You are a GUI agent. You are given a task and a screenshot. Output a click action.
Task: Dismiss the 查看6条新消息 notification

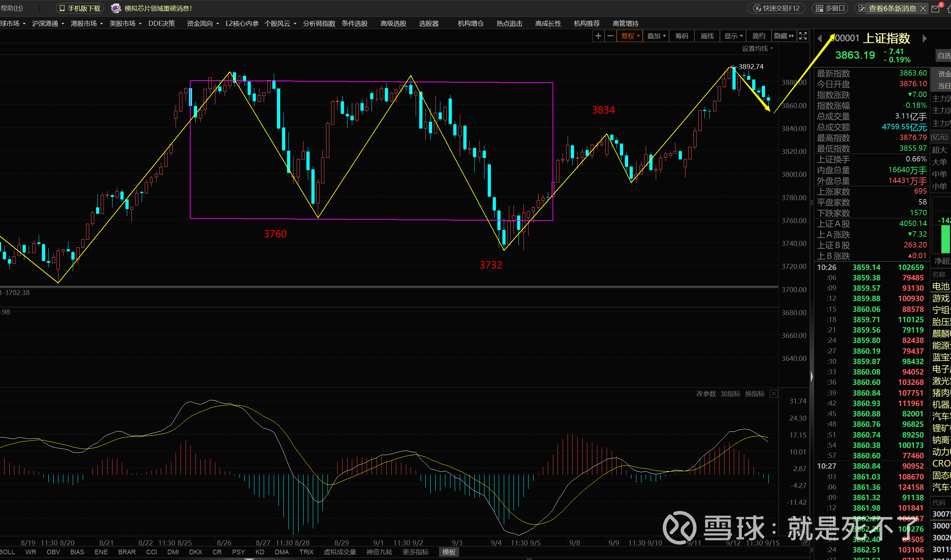pos(923,8)
